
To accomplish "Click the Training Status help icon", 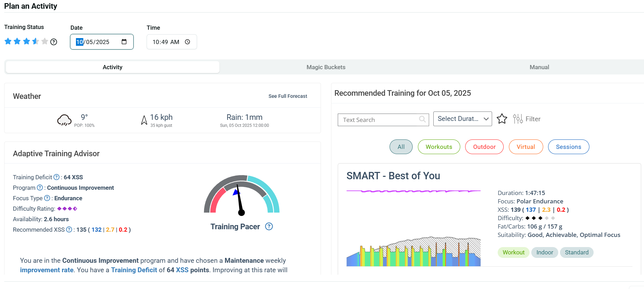I will pyautogui.click(x=54, y=42).
